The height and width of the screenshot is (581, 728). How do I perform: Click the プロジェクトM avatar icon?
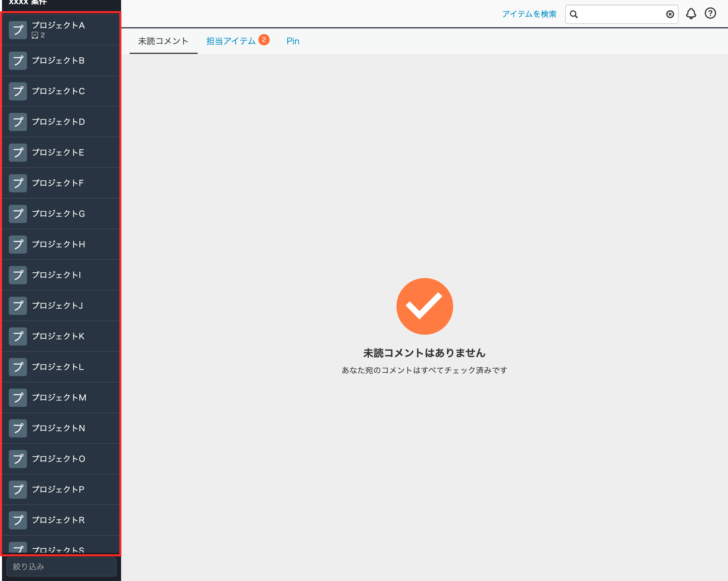18,397
